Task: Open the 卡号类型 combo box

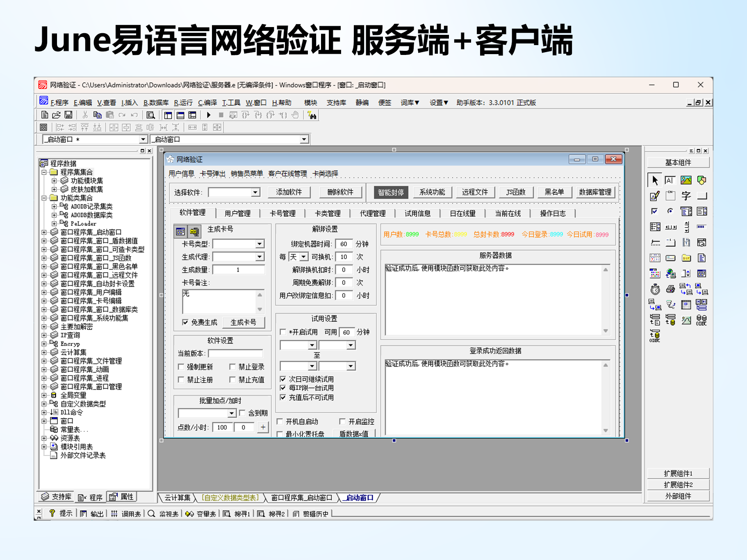Action: tap(259, 244)
